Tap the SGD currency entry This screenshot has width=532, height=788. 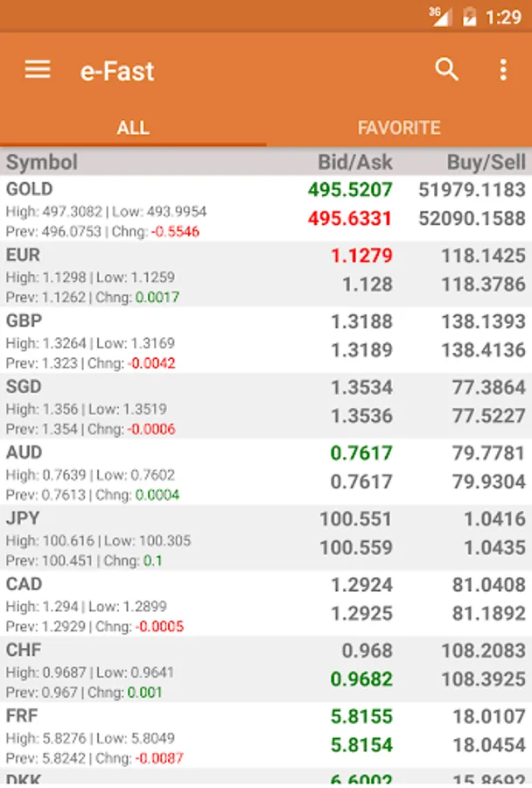pyautogui.click(x=24, y=386)
